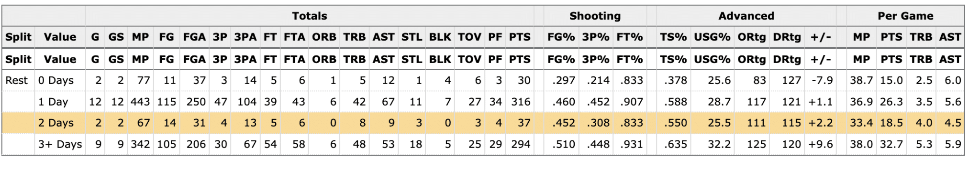Image resolution: width=980 pixels, height=181 pixels.
Task: Click the 0 Days value cell
Action: click(x=56, y=80)
